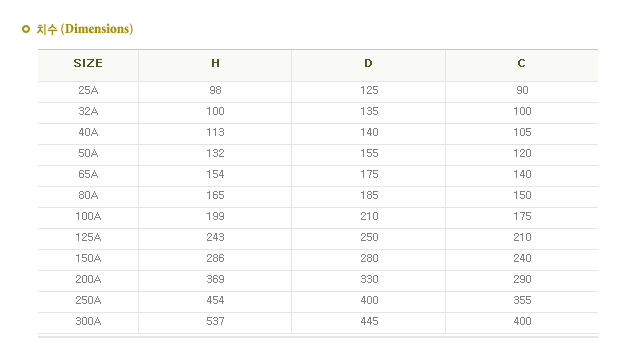Click the SIZE column header
This screenshot has width=623, height=362.
coord(88,63)
